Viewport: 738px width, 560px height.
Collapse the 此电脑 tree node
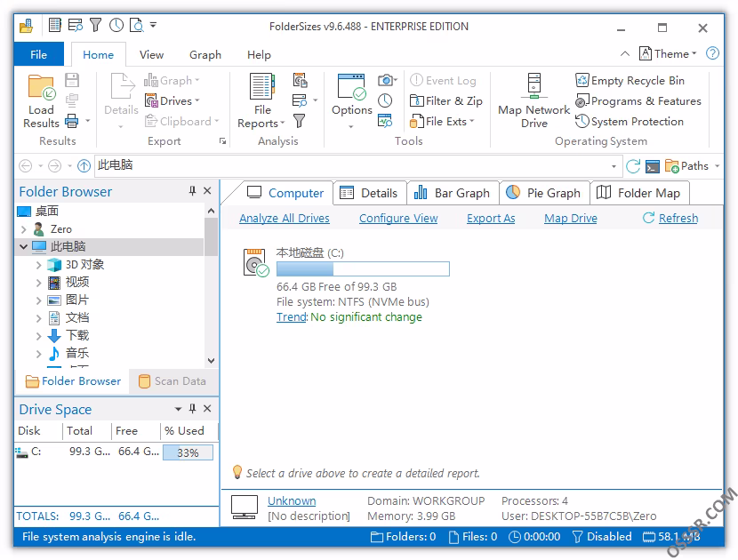23,246
